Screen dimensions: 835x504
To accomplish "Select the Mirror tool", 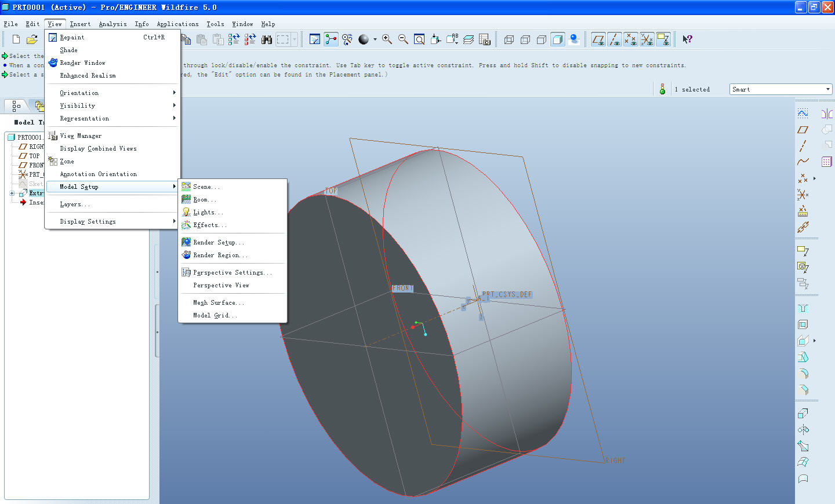I will point(827,113).
